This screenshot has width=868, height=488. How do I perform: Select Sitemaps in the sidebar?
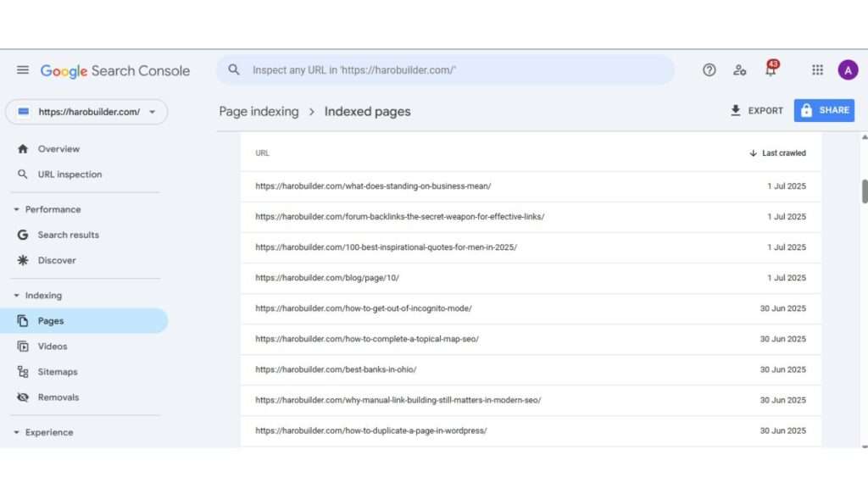pos(58,371)
